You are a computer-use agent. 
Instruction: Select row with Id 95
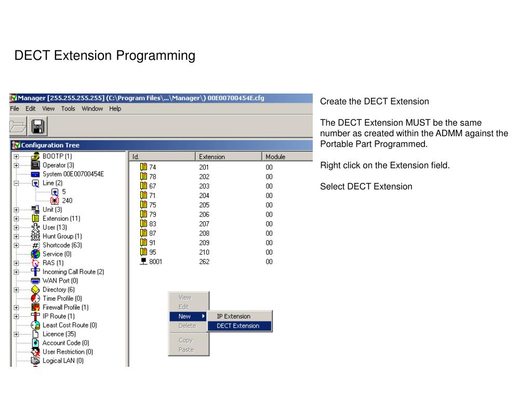point(220,252)
